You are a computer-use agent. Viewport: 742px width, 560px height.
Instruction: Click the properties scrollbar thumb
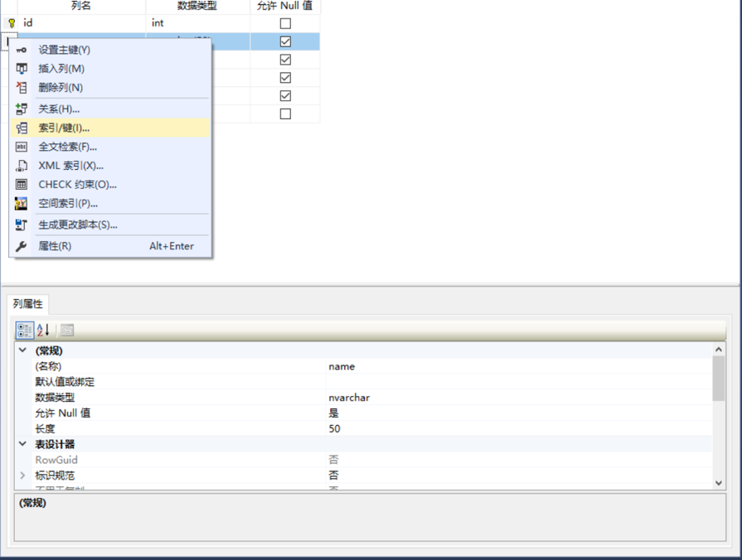(x=718, y=379)
